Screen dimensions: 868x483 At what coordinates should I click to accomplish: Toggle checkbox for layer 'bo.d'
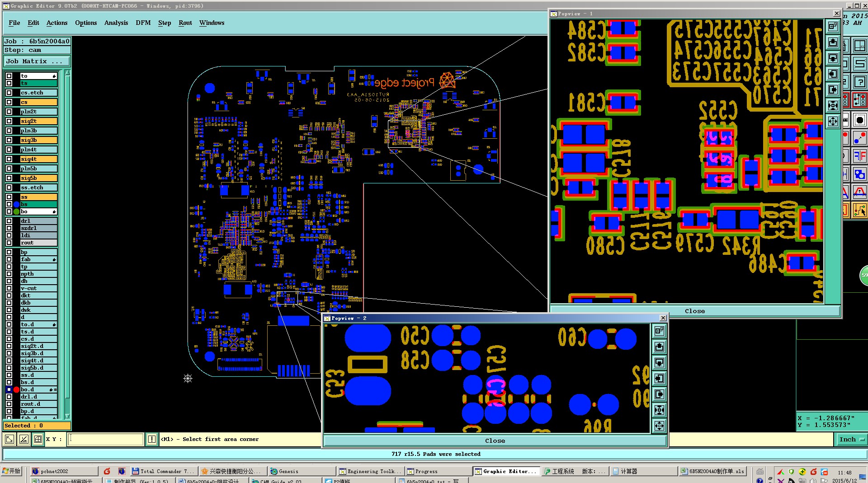pos(9,389)
